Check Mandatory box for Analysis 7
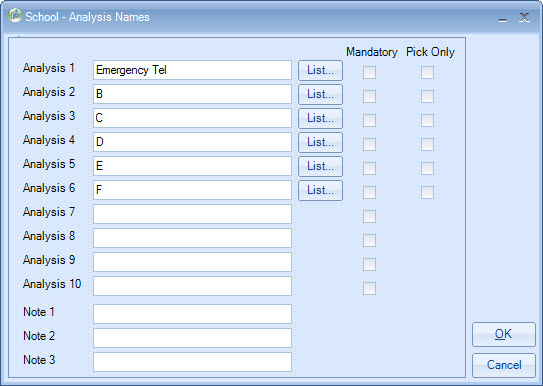The width and height of the screenshot is (543, 386). pyautogui.click(x=369, y=216)
